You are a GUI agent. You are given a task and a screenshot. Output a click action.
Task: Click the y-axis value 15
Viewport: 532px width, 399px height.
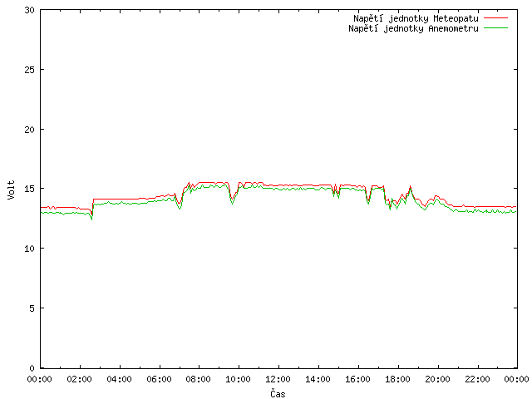click(x=30, y=189)
